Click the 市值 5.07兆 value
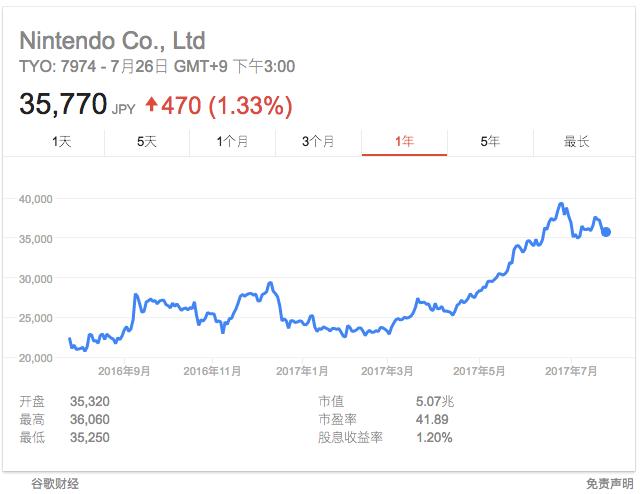Image resolution: width=641 pixels, height=494 pixels. 433,401
